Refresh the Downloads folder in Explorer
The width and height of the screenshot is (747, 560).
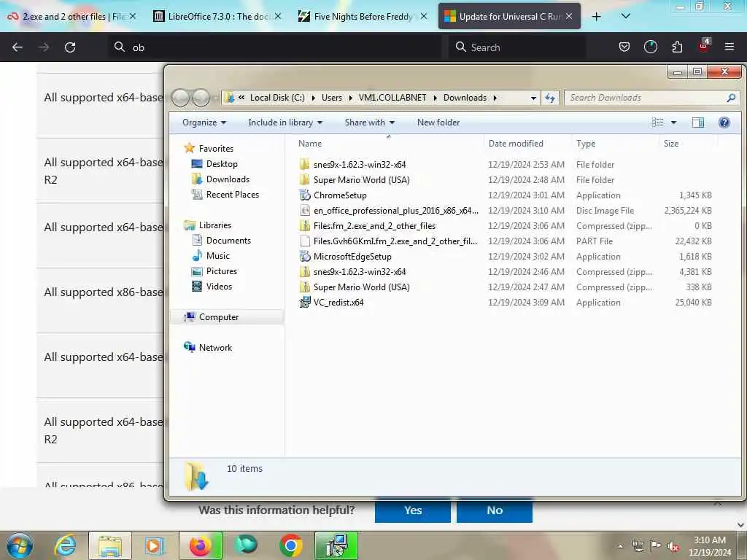click(x=550, y=98)
